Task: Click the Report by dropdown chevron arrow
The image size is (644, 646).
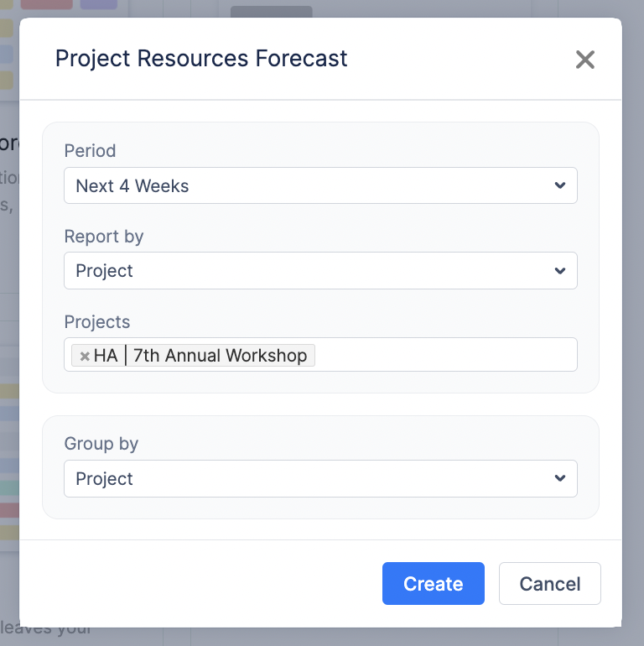Action: pyautogui.click(x=560, y=271)
